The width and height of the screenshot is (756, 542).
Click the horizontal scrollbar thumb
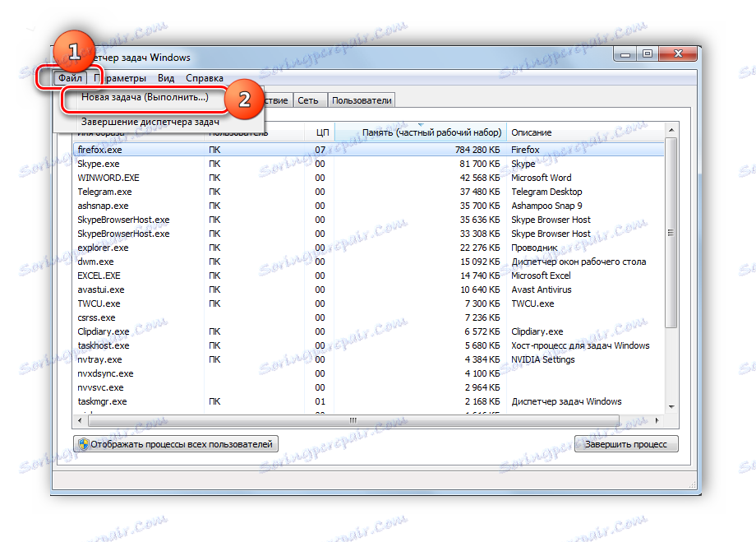(353, 421)
